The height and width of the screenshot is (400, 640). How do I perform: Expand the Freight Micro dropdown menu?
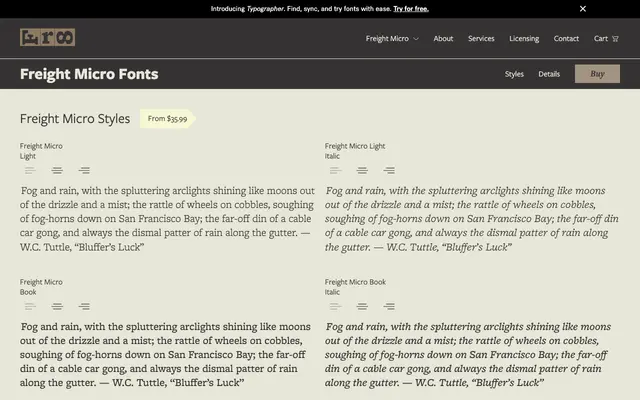pyautogui.click(x=392, y=38)
